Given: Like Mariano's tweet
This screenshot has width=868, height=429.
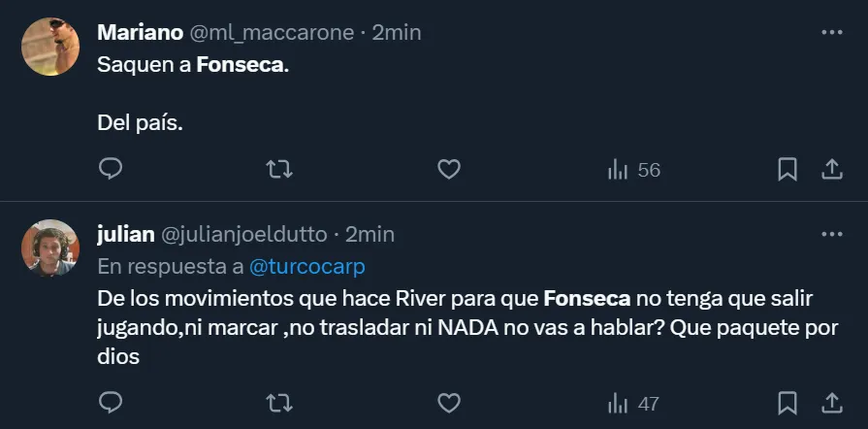Looking at the screenshot, I should click(x=448, y=170).
